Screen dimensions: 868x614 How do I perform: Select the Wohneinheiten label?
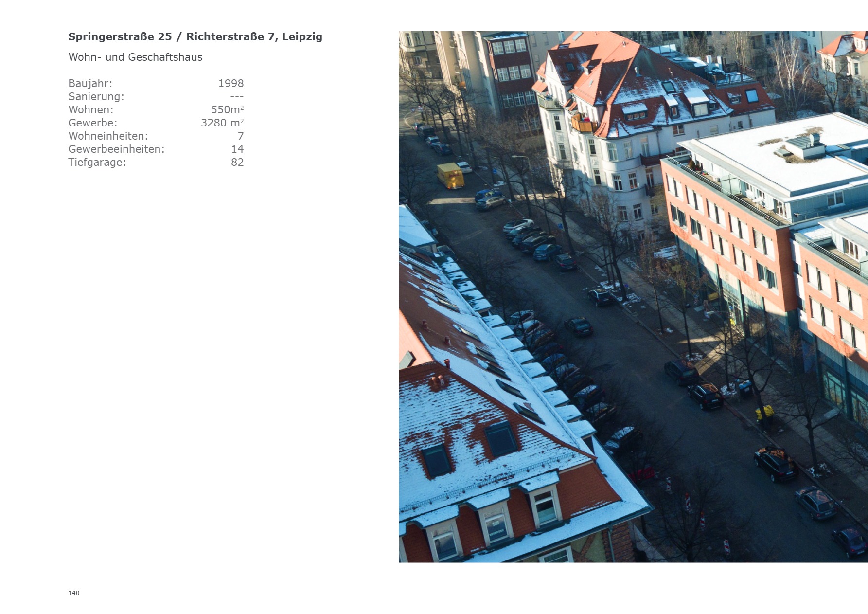tap(108, 136)
